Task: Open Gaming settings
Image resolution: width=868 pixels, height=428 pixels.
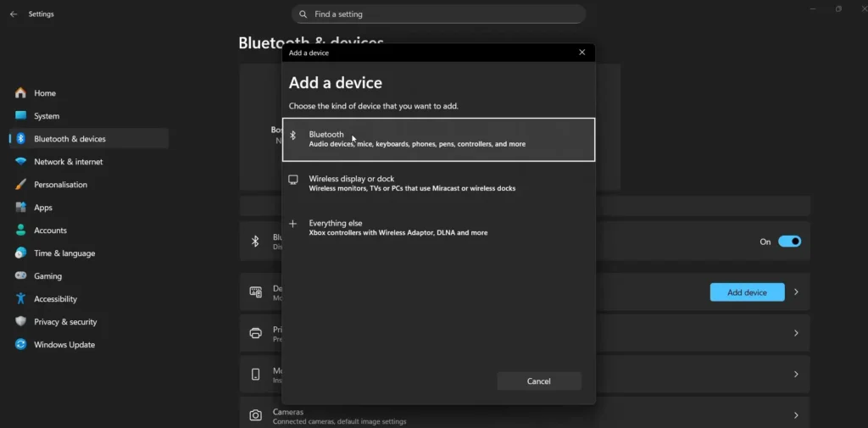Action: (x=89, y=275)
